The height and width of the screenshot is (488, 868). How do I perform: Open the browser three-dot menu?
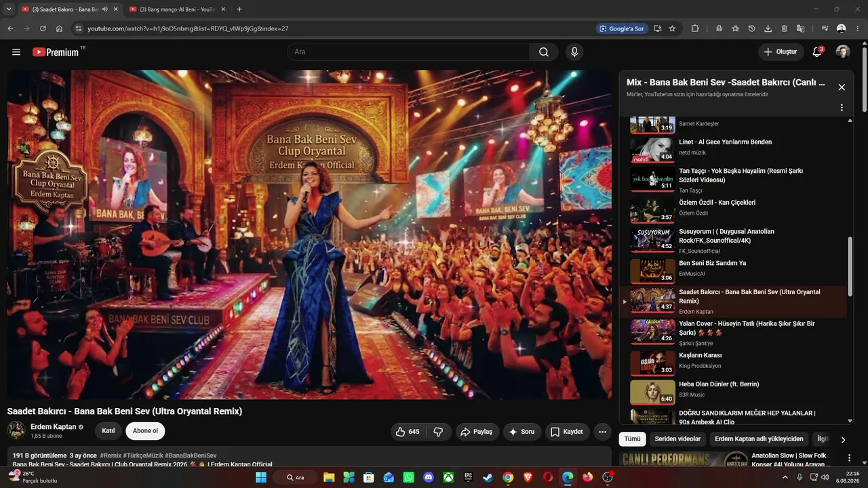pos(858,28)
